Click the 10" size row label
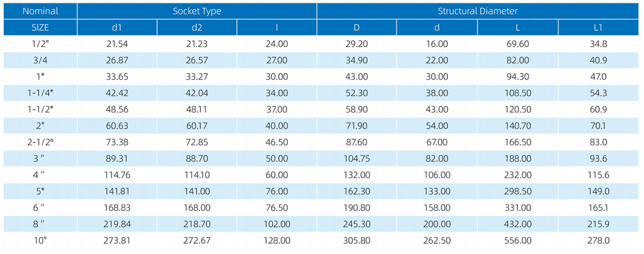This screenshot has width=644, height=254. pos(40,241)
